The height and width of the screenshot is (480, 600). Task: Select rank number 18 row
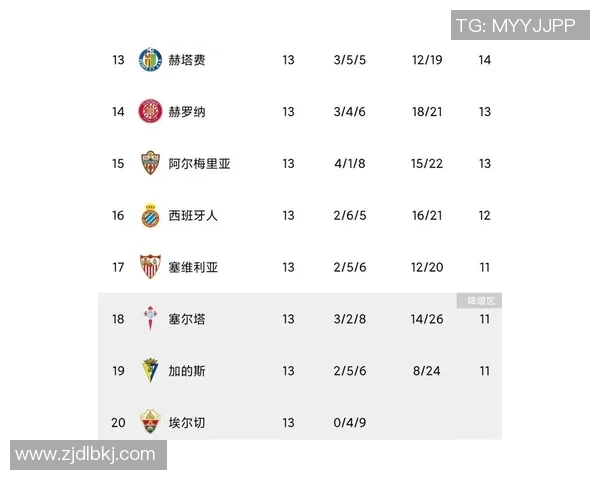(118, 319)
